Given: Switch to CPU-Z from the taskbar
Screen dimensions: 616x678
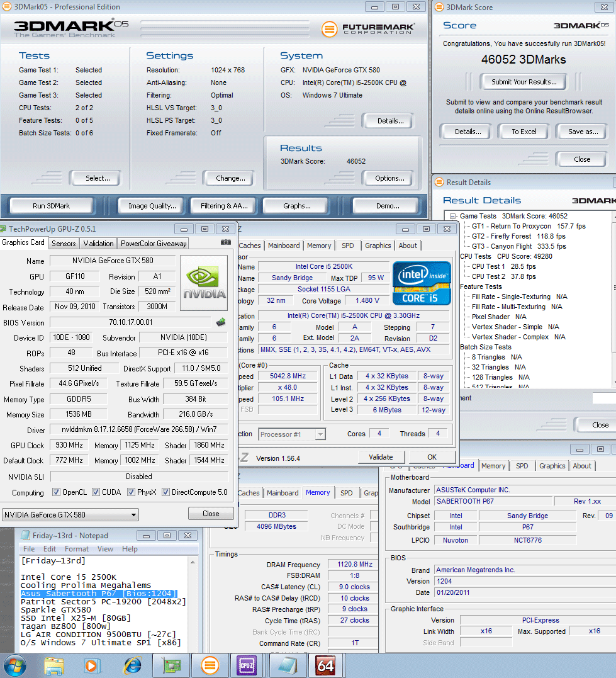Looking at the screenshot, I should click(246, 665).
